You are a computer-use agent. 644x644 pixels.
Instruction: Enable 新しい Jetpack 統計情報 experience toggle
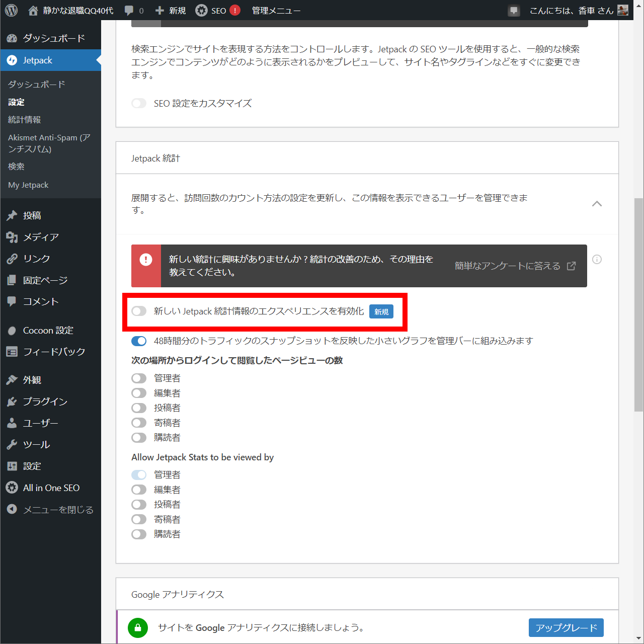pos(139,311)
